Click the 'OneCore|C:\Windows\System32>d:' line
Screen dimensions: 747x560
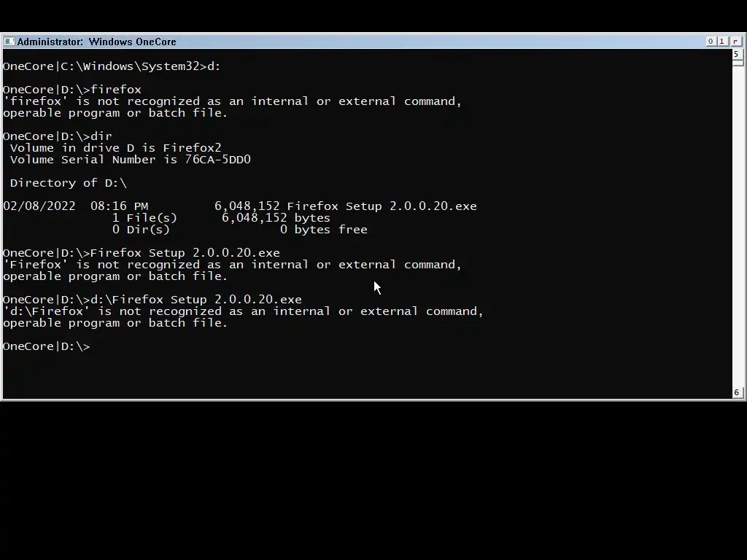(112, 66)
